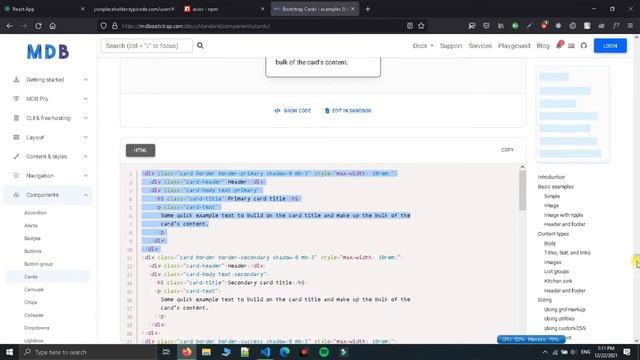Jump to Using grid markup section
The height and width of the screenshot is (360, 640).
(x=564, y=309)
